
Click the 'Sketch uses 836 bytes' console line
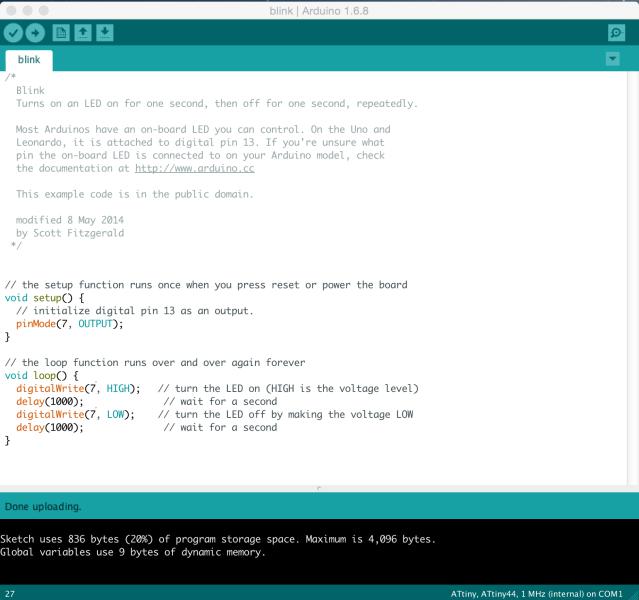(218, 539)
